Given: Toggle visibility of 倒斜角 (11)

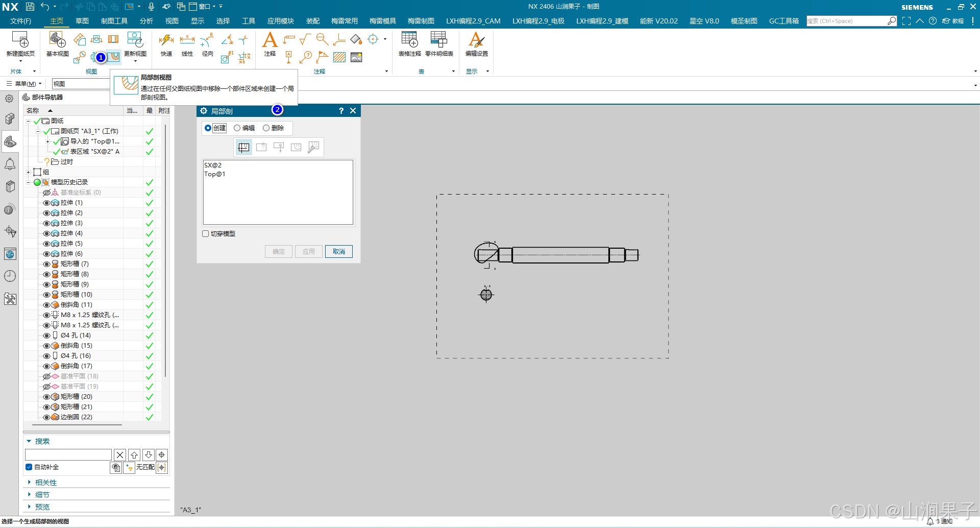Looking at the screenshot, I should (46, 305).
